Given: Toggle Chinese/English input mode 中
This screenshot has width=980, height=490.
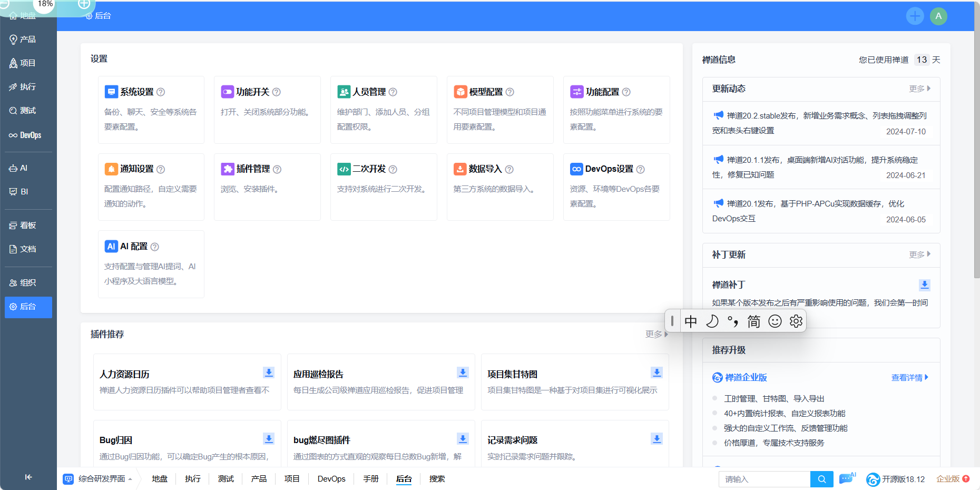Looking at the screenshot, I should tap(691, 321).
